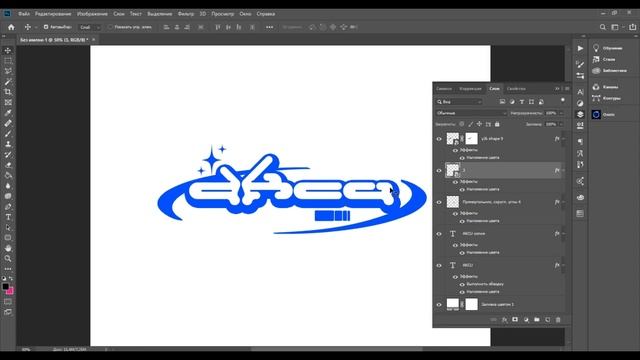This screenshot has height=360, width=640.
Task: Open the Opacity value dropdown arrow
Action: (562, 113)
